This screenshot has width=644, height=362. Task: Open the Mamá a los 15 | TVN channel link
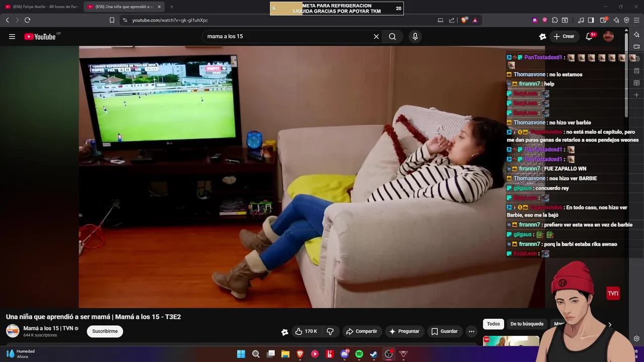click(48, 328)
